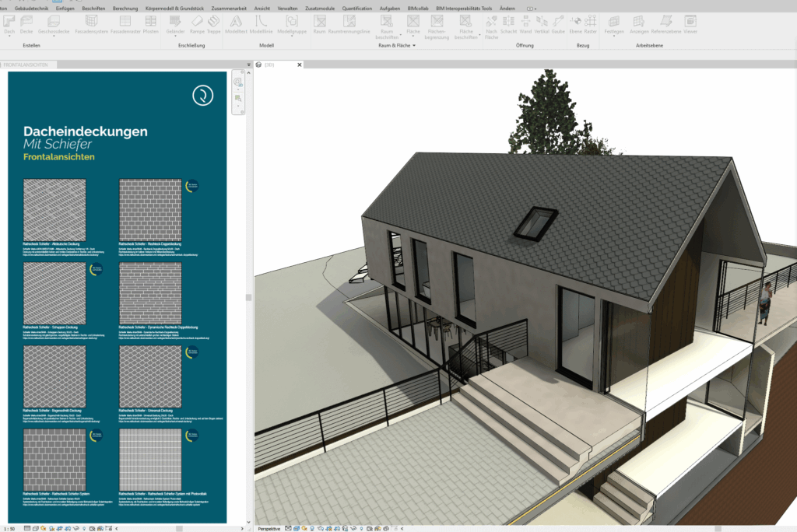
Task: Open the Ansicht ribbon tab
Action: click(x=262, y=8)
